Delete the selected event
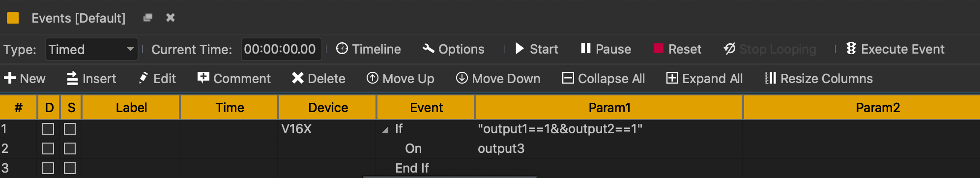This screenshot has height=178, width=980. [x=318, y=79]
